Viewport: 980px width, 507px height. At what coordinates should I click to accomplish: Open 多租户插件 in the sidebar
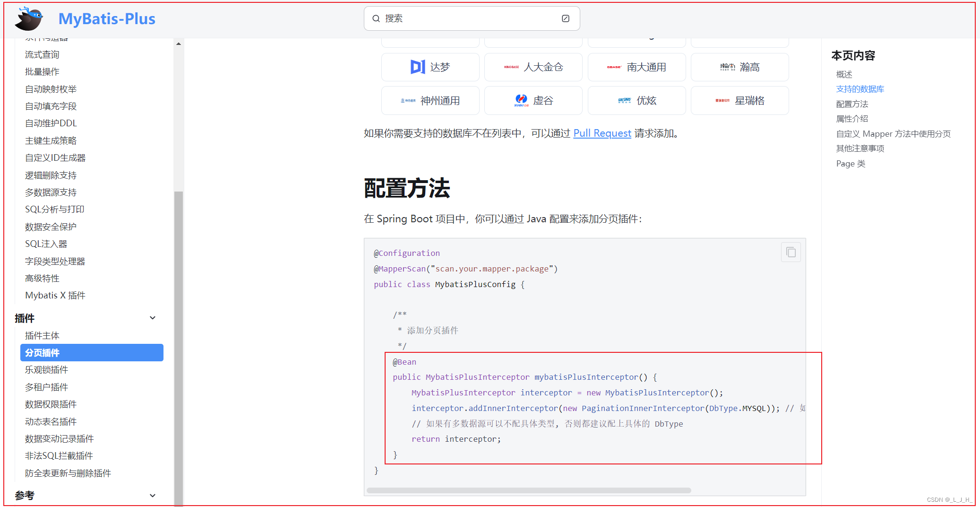pos(46,387)
